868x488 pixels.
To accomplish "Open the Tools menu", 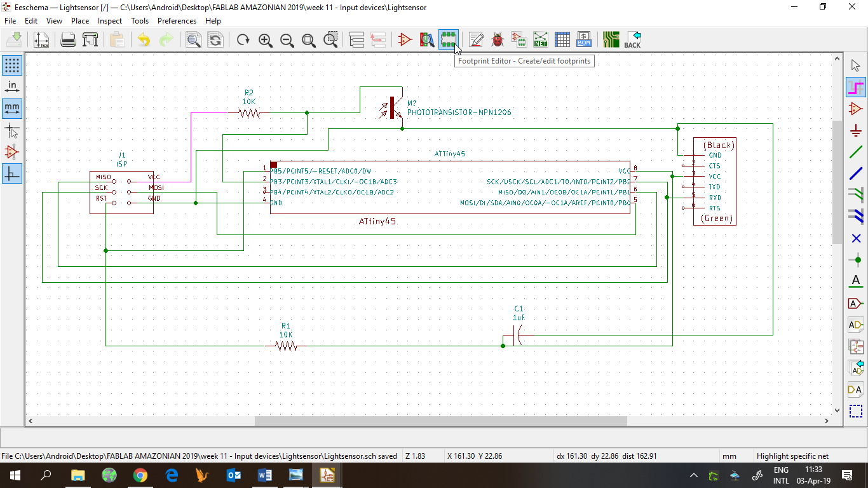I will click(140, 21).
